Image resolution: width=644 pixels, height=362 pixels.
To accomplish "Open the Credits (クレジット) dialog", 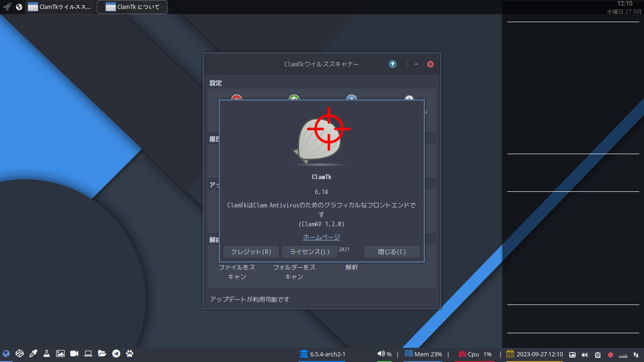I will pos(251,252).
